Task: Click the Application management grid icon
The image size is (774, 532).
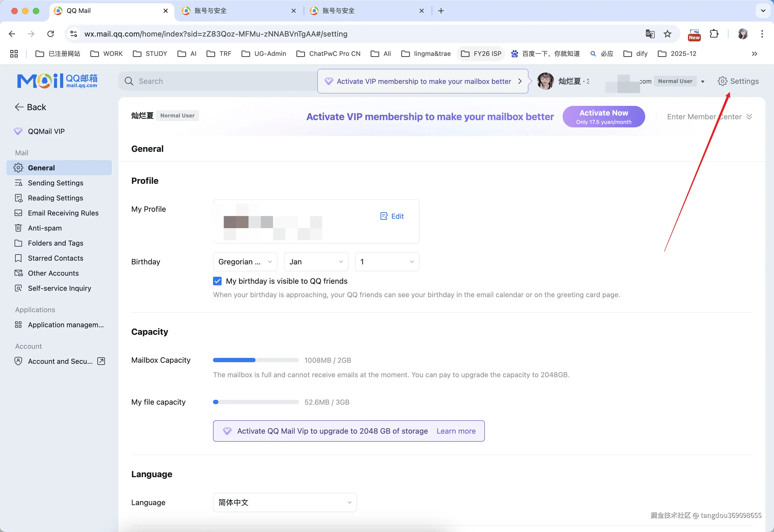Action: (18, 325)
